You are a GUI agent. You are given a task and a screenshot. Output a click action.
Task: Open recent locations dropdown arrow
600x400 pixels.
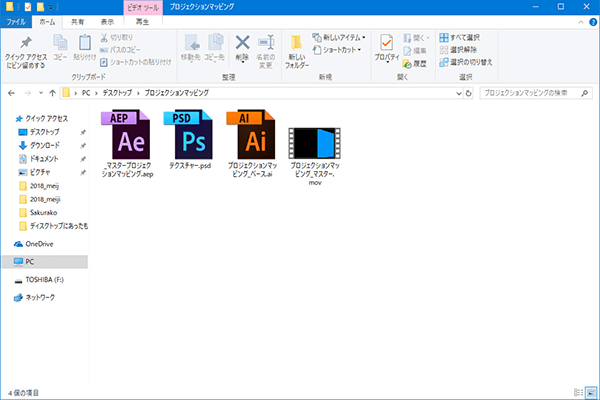[41, 93]
